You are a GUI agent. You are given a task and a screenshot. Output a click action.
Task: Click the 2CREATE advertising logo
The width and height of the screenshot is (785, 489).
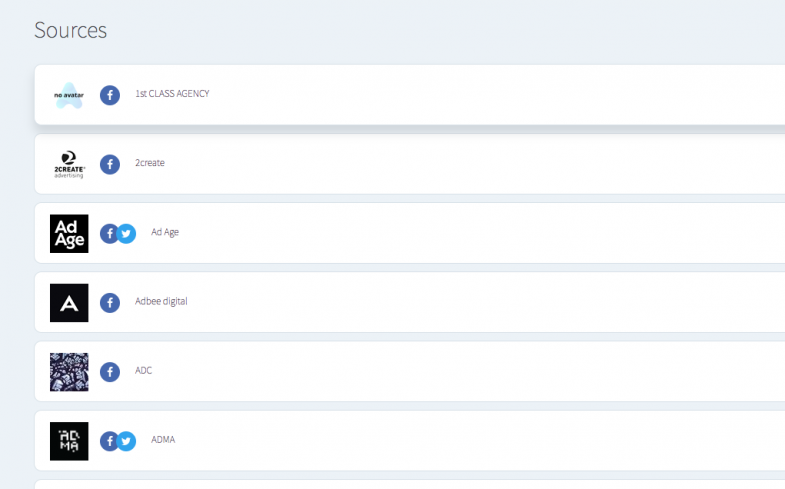pos(69,164)
